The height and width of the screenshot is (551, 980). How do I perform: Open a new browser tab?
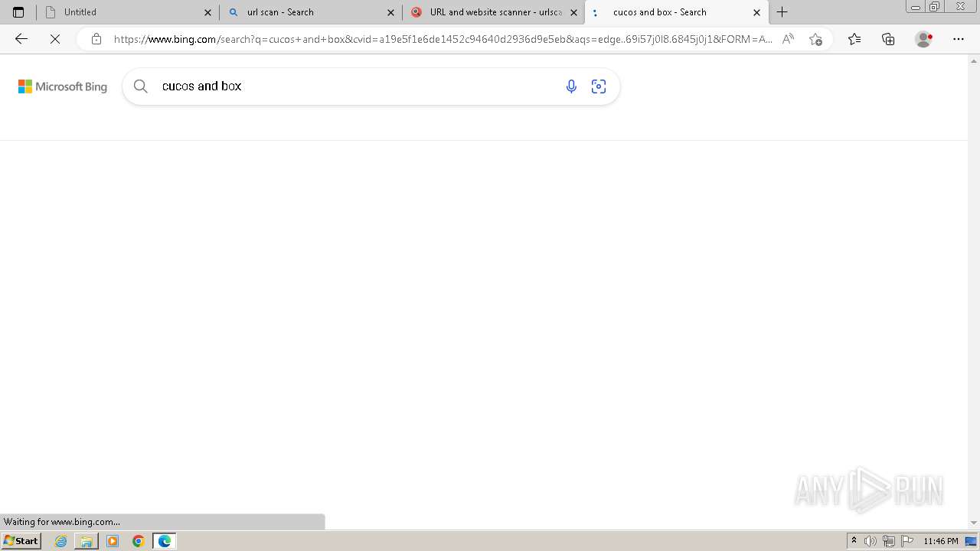point(782,12)
